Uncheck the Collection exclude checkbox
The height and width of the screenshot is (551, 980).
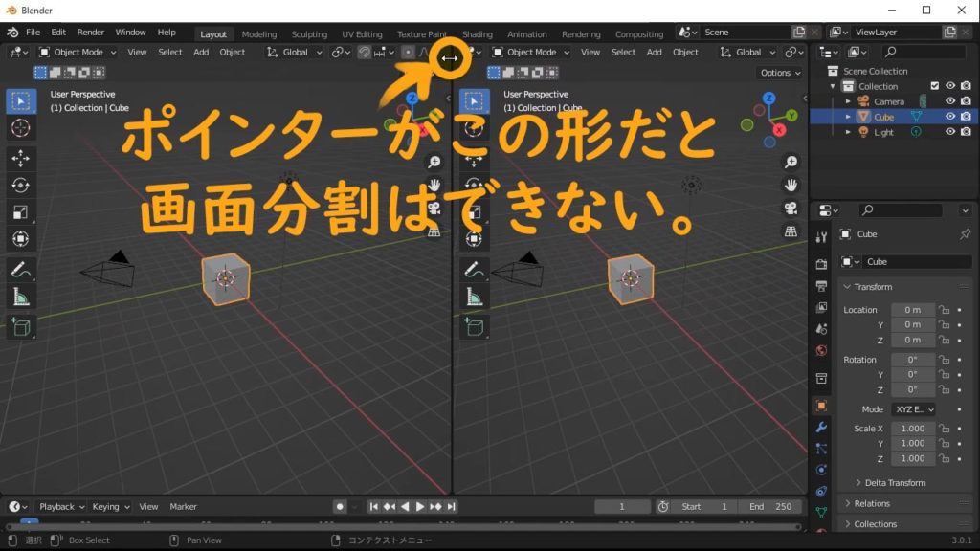point(935,86)
